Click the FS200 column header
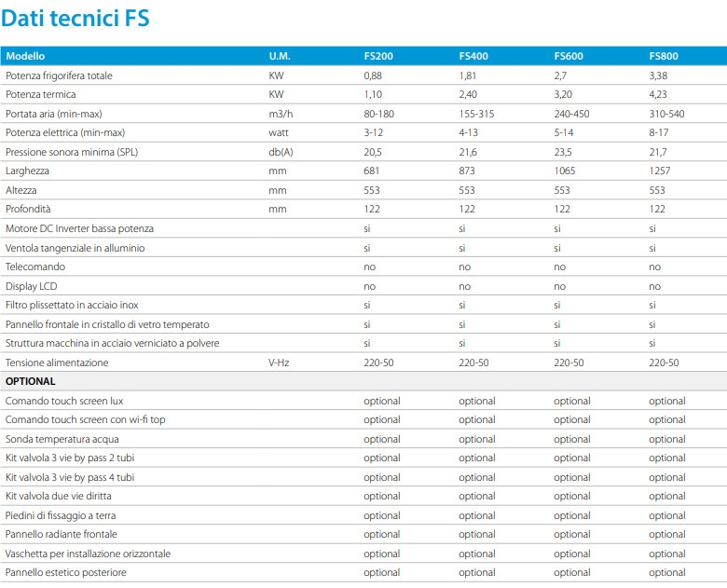This screenshot has height=588, width=727. pos(378,56)
